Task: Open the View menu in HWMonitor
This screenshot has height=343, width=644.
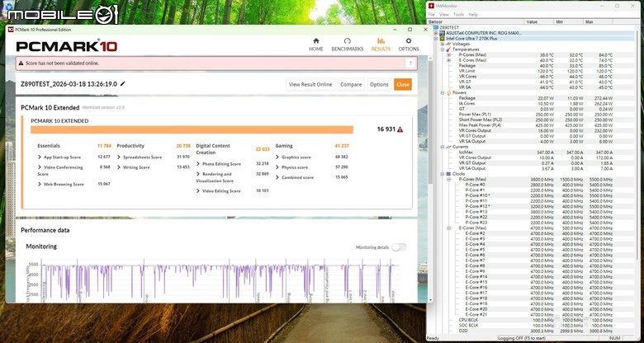Action: [x=444, y=14]
